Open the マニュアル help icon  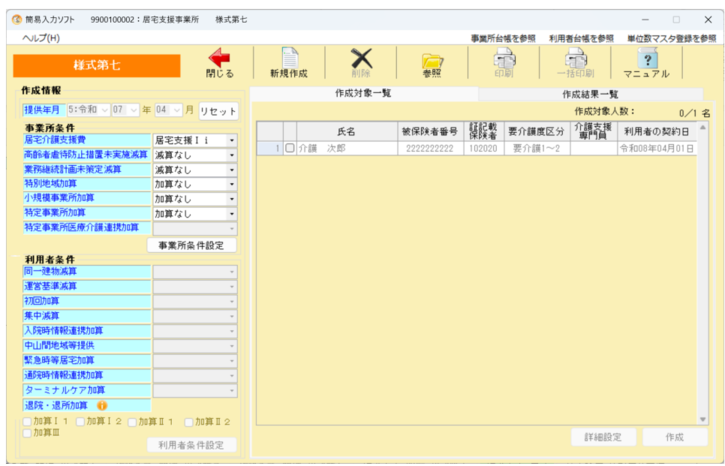coord(646,60)
